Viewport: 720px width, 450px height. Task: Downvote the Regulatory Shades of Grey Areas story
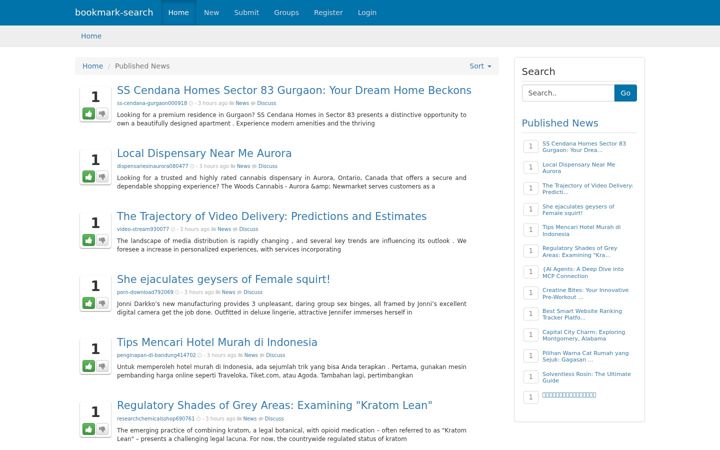102,429
